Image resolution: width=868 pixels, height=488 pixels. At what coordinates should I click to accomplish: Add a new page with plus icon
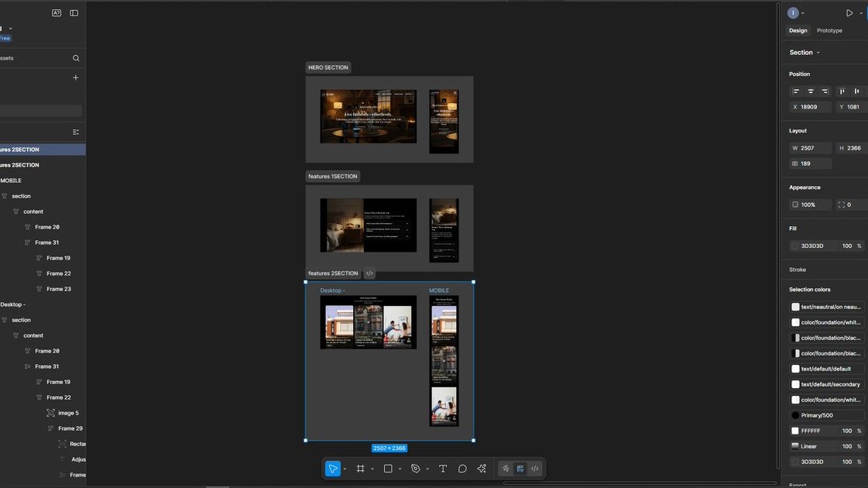(x=76, y=77)
